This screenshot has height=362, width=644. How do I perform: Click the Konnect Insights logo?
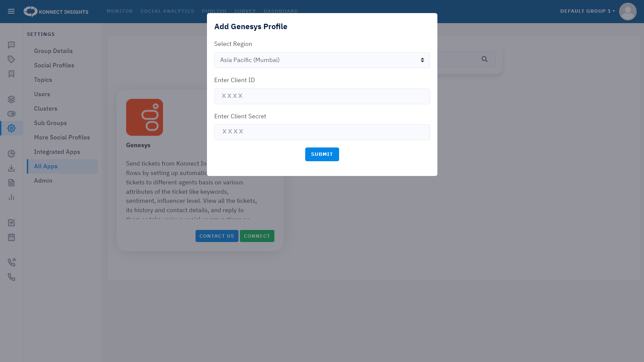coord(56,12)
